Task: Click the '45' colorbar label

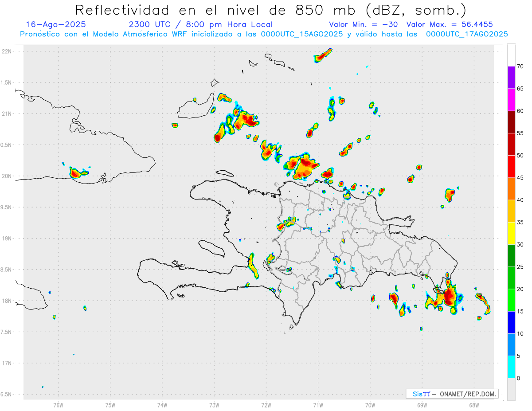Action: click(x=520, y=178)
